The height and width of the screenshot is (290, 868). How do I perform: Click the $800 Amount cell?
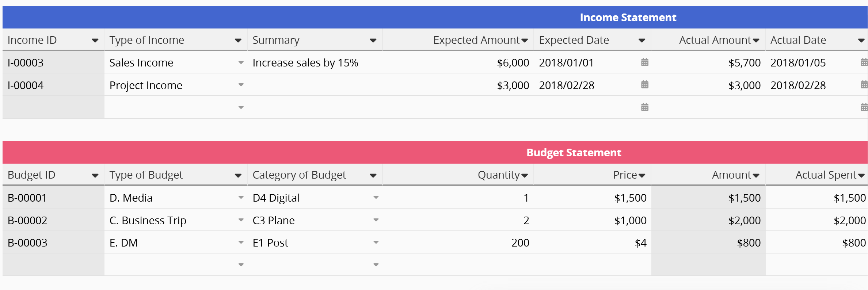pyautogui.click(x=708, y=243)
